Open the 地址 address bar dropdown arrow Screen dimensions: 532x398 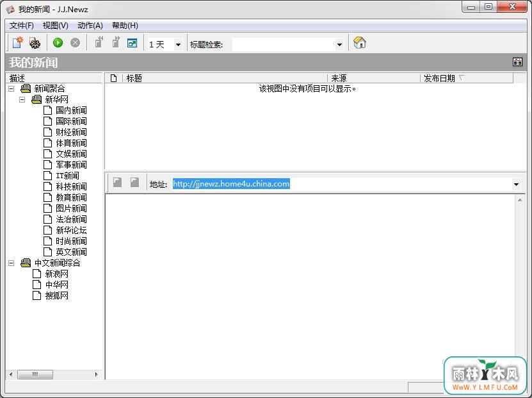click(516, 185)
